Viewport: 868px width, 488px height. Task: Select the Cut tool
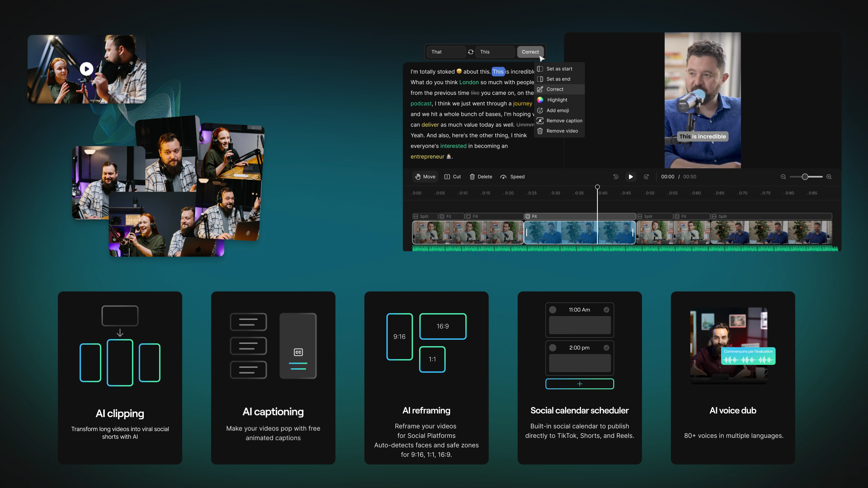pyautogui.click(x=452, y=176)
